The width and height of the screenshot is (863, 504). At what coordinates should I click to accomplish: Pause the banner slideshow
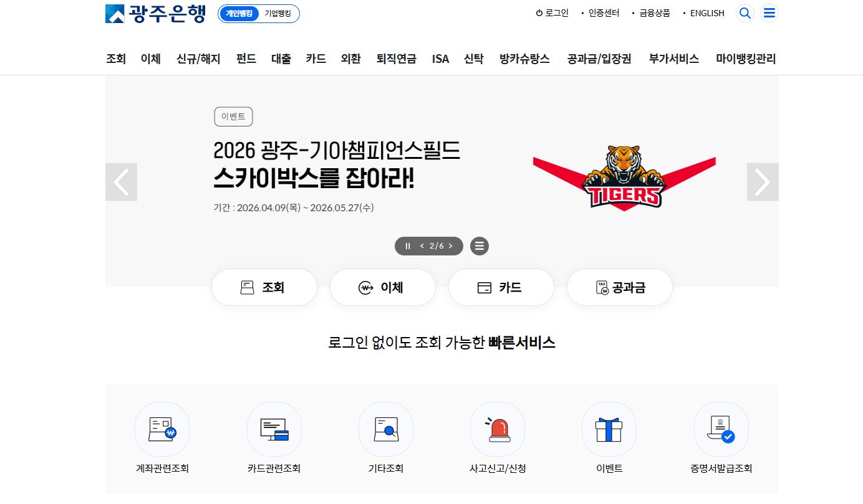tap(408, 246)
